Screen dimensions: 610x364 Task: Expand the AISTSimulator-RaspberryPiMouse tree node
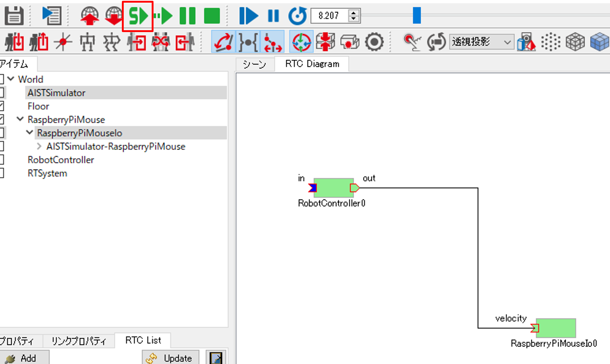click(x=39, y=146)
